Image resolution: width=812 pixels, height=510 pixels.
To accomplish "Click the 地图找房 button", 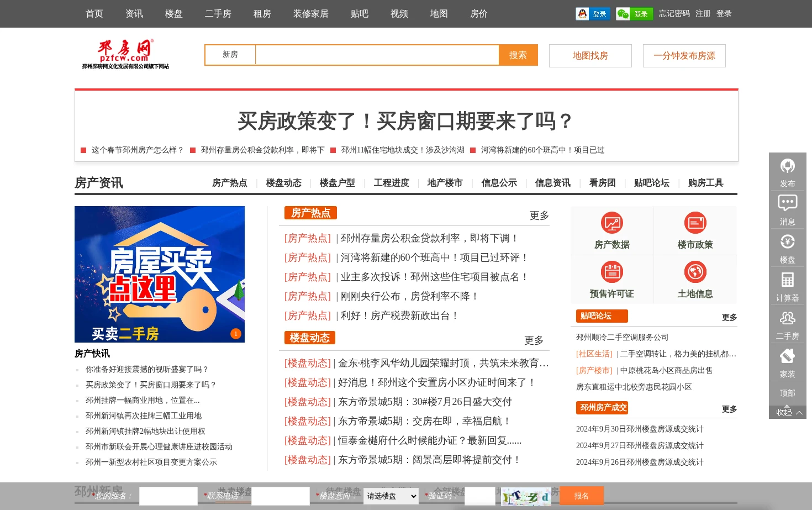I will point(590,56).
